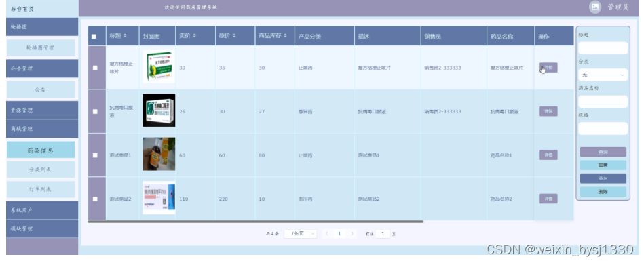The image size is (644, 263).
Task: Open the 7条/页 page size dropdown
Action: tap(300, 234)
